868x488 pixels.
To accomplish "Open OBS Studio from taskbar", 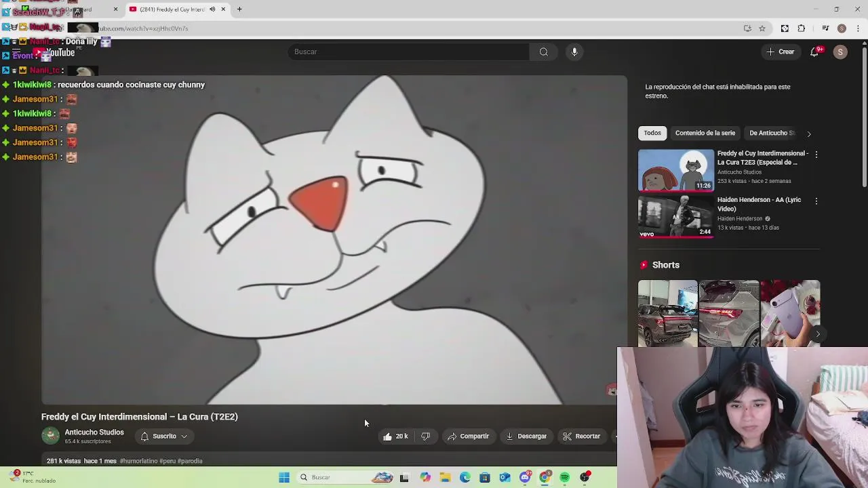I will pos(585,478).
